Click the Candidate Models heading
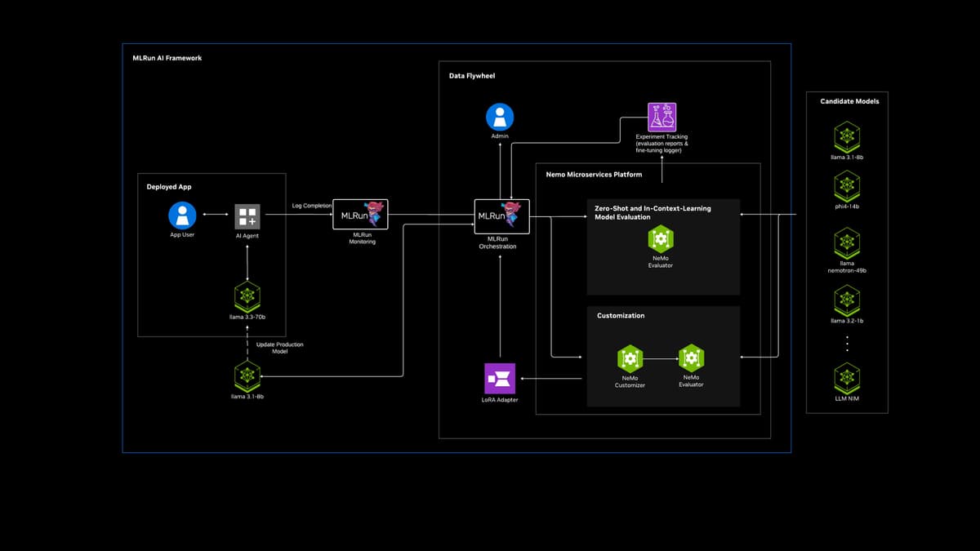 coord(849,101)
